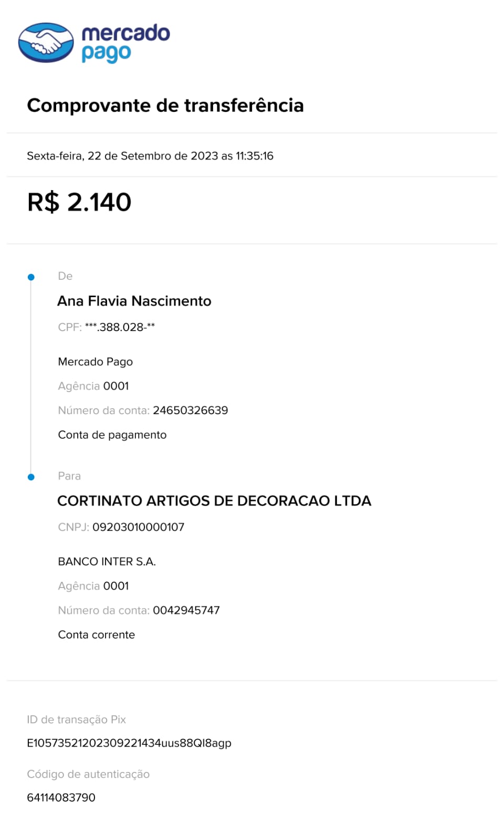504x840 pixels.
Task: Select recipient account number 0042945747
Action: [186, 610]
